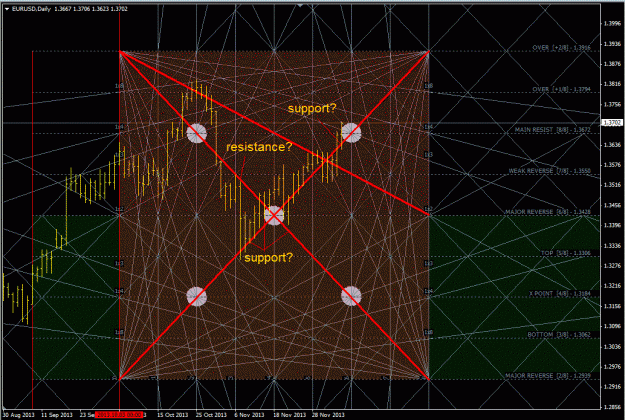Click the 6 Nov 2013 date label

click(250, 415)
